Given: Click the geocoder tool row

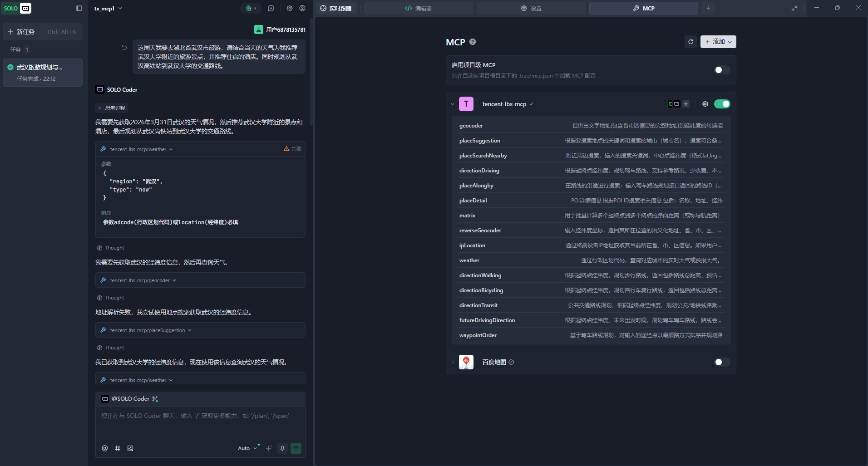Looking at the screenshot, I should (x=591, y=126).
